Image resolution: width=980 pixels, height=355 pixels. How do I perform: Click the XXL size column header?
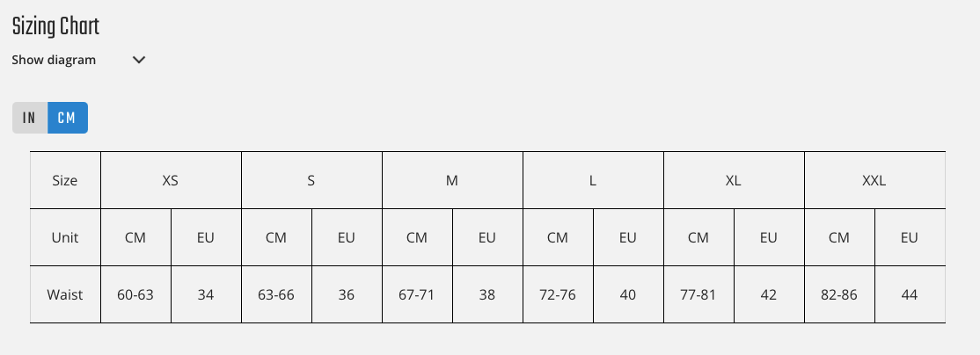(874, 180)
